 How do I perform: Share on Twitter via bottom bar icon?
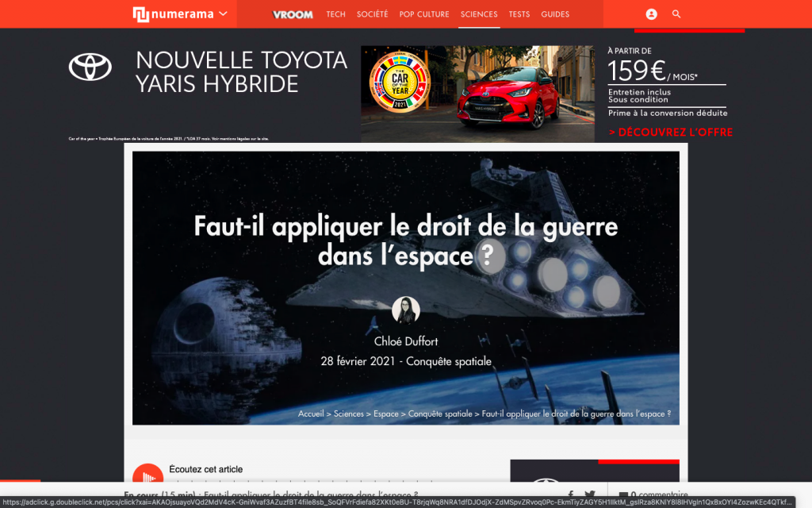(x=590, y=495)
